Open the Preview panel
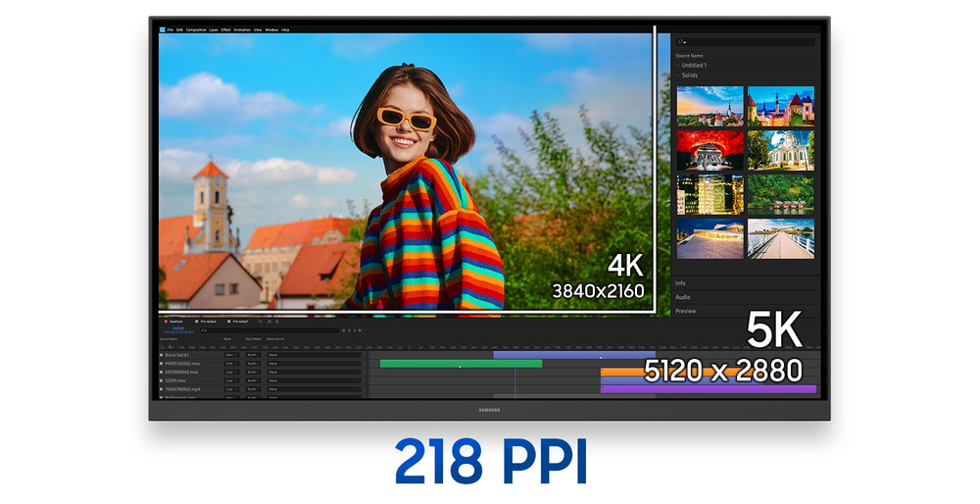Screen dimensions: 980x504 [685, 311]
